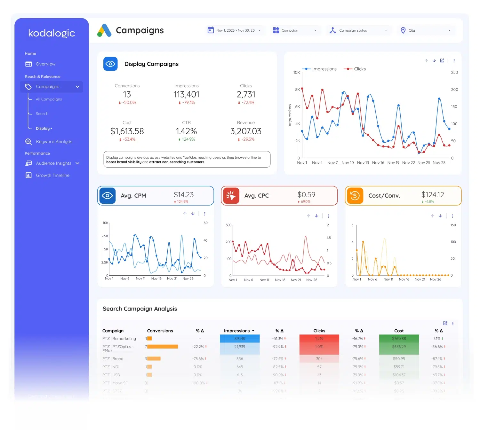
Task: Sort by Cost column header
Action: (x=399, y=331)
